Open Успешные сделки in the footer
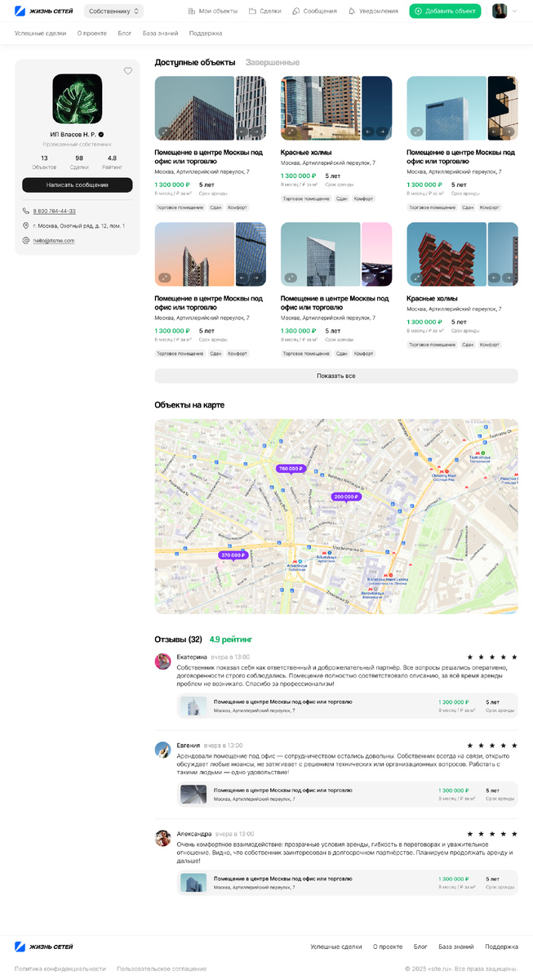Viewport: 533px width, 980px height. point(336,947)
